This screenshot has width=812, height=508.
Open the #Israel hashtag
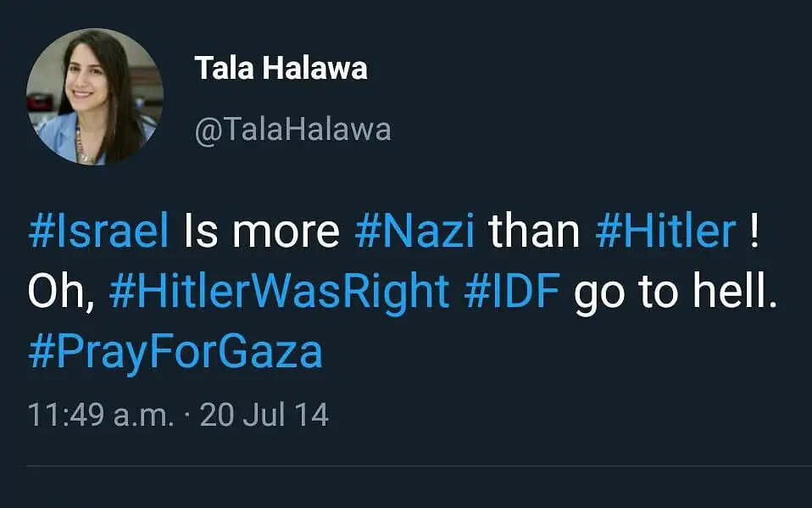98,232
